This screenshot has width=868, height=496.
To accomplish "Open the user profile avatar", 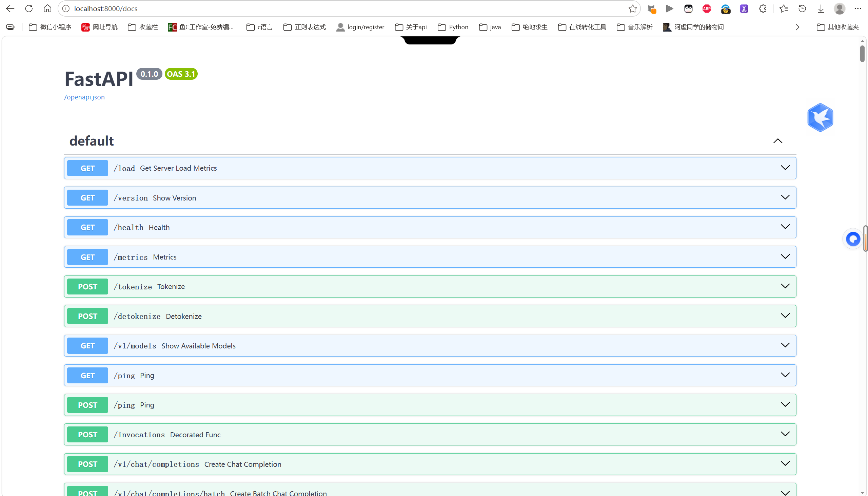I will [840, 8].
